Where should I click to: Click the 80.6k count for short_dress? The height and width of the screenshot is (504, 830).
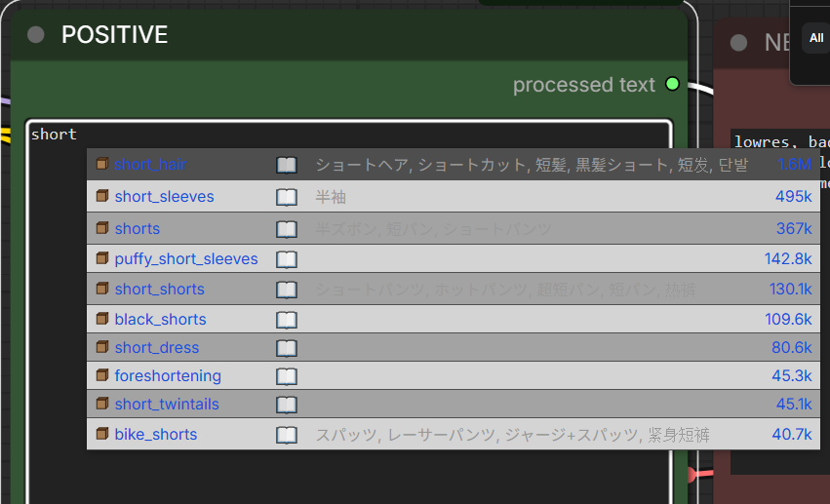[791, 347]
